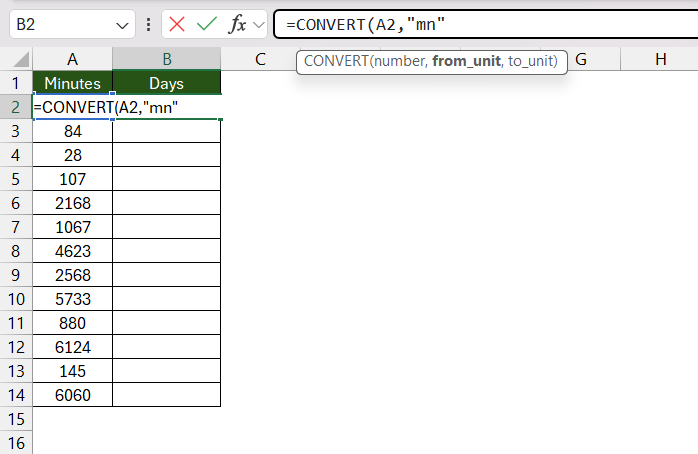Screen dimensions: 698x454
Task: Open the Insert Function fx dialog
Action: [x=237, y=24]
